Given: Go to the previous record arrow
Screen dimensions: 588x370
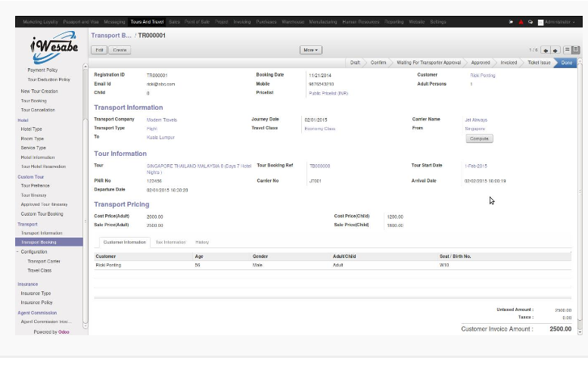Looking at the screenshot, I should pos(546,50).
